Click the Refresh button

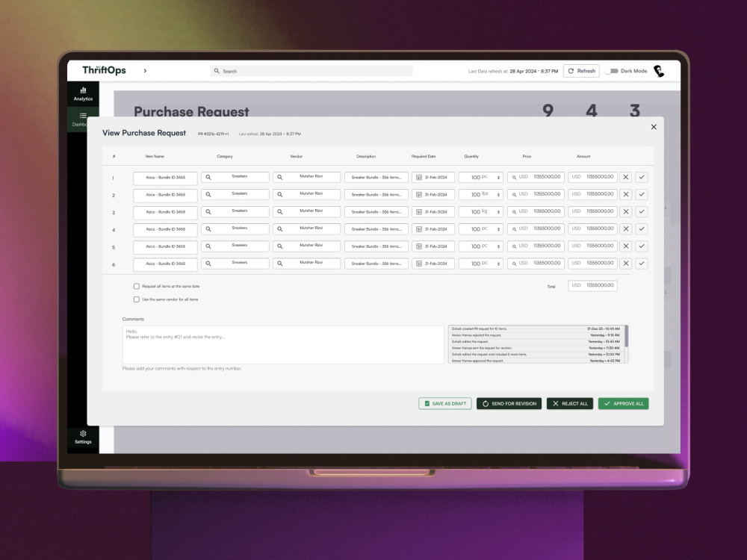pyautogui.click(x=581, y=71)
